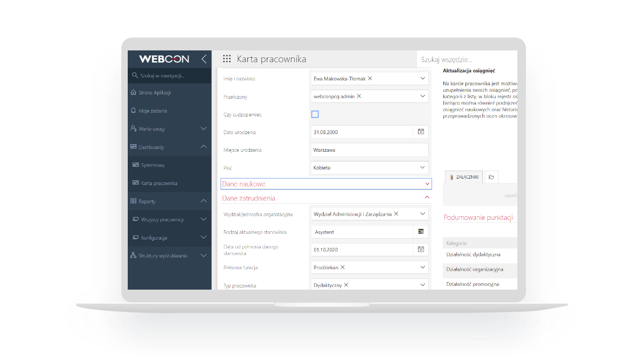Click the Miejsce urodzenia text field
The image size is (644, 354).
(x=369, y=150)
